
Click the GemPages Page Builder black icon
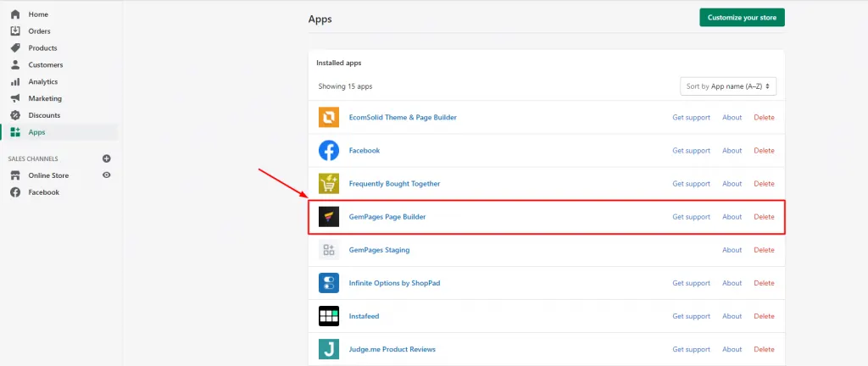click(x=329, y=217)
